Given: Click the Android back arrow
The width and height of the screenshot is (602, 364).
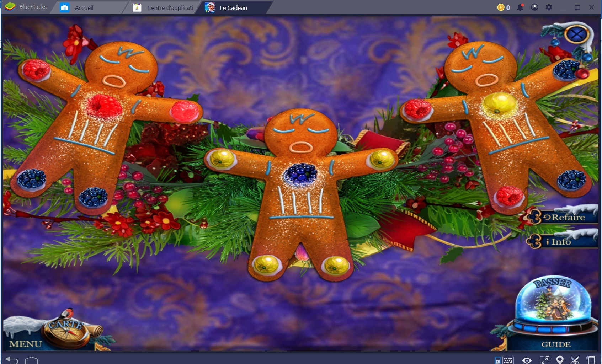Looking at the screenshot, I should coord(11,360).
